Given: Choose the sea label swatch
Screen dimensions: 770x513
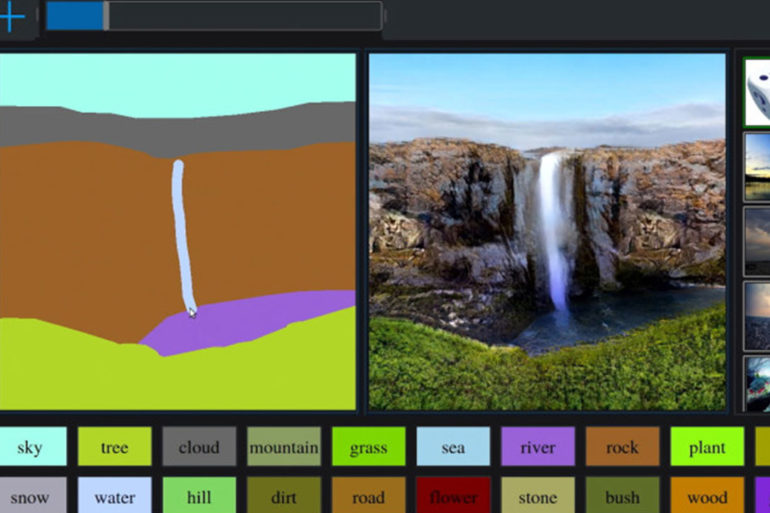Looking at the screenshot, I should coord(453,446).
